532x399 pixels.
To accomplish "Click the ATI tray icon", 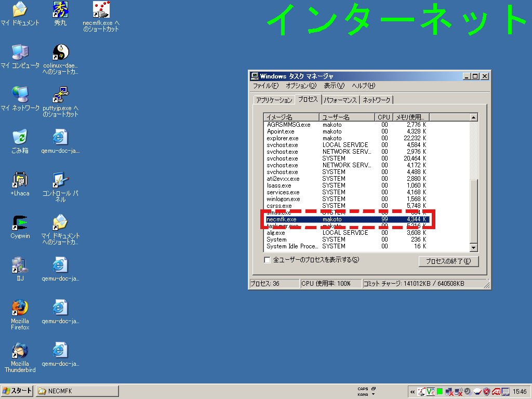I will click(496, 392).
